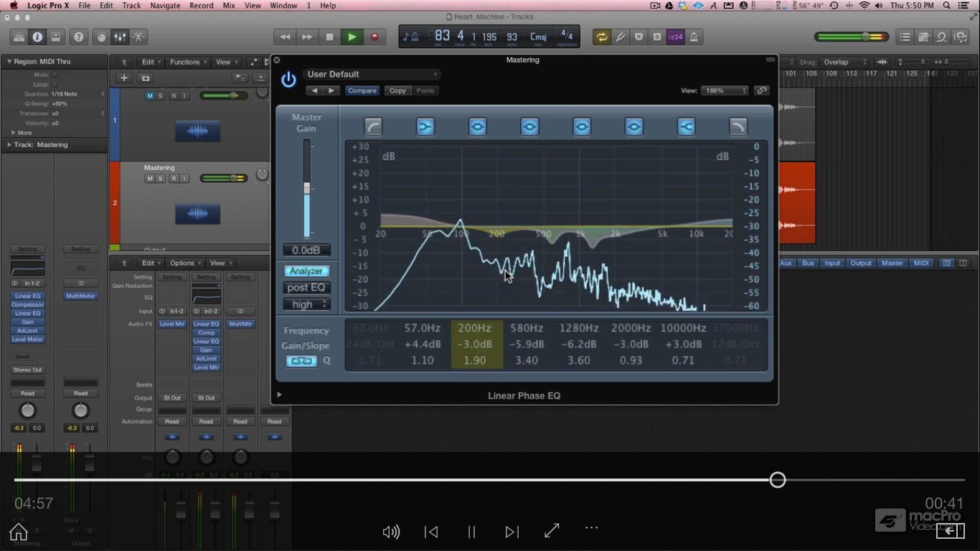Click the green Play button
The width and height of the screenshot is (980, 551).
[x=352, y=37]
